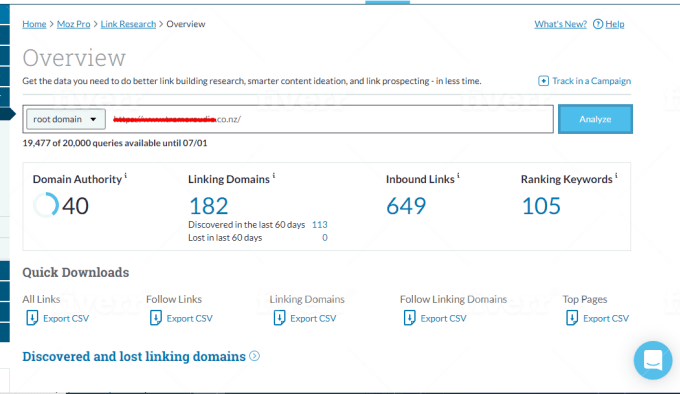680x394 pixels.
Task: Click the Domain Authority 40 score
Action: click(75, 205)
